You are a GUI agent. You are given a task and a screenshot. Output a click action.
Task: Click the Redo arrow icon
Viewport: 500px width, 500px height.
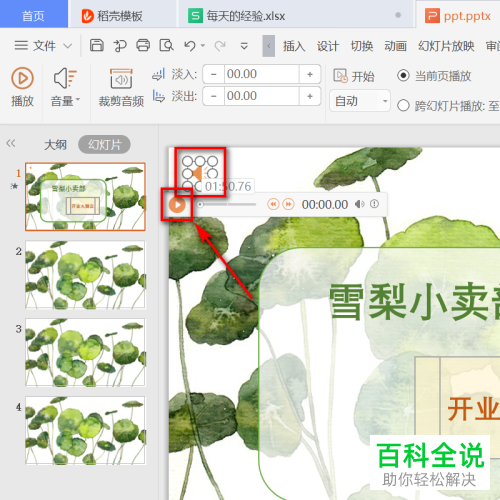click(220, 46)
